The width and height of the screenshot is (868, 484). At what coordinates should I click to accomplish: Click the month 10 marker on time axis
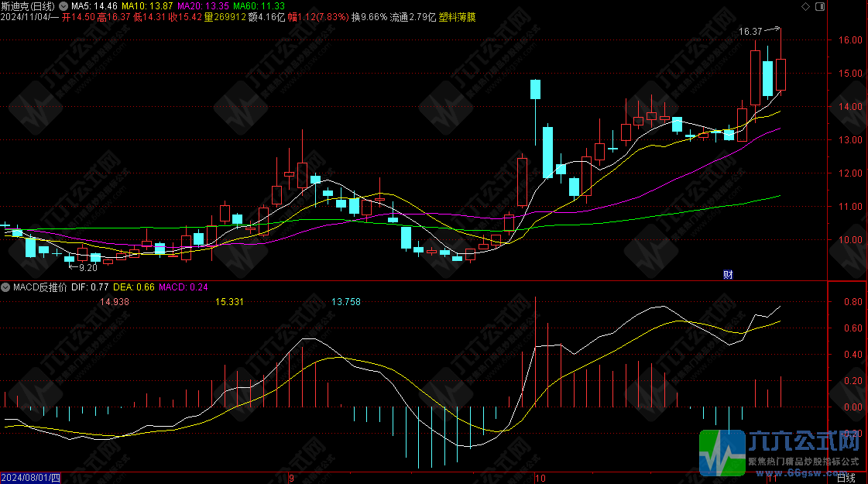(540, 478)
